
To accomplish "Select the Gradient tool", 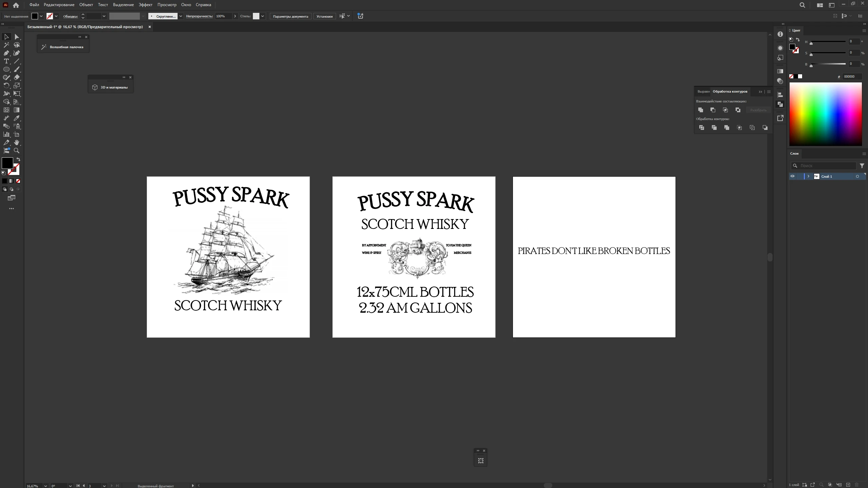I will coord(16,110).
